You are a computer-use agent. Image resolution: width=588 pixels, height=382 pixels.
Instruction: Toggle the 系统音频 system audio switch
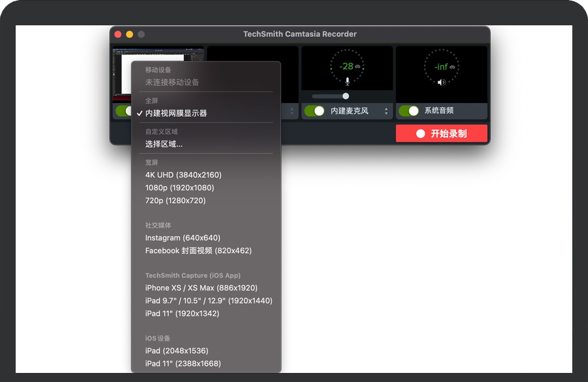coord(409,111)
